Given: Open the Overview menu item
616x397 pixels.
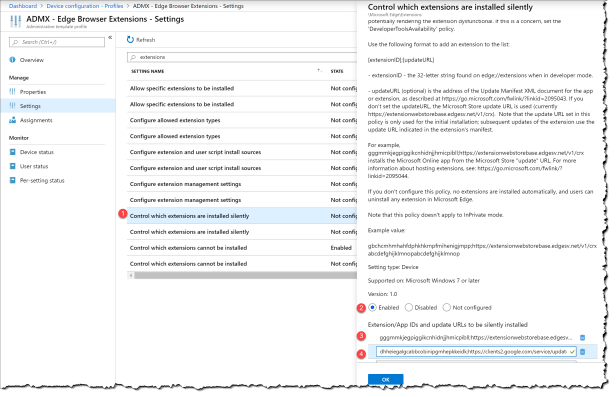Looking at the screenshot, I should (x=32, y=60).
